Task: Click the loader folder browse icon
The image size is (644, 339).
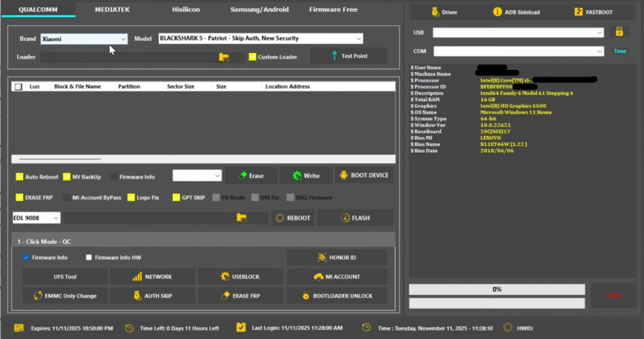Action: (x=224, y=57)
